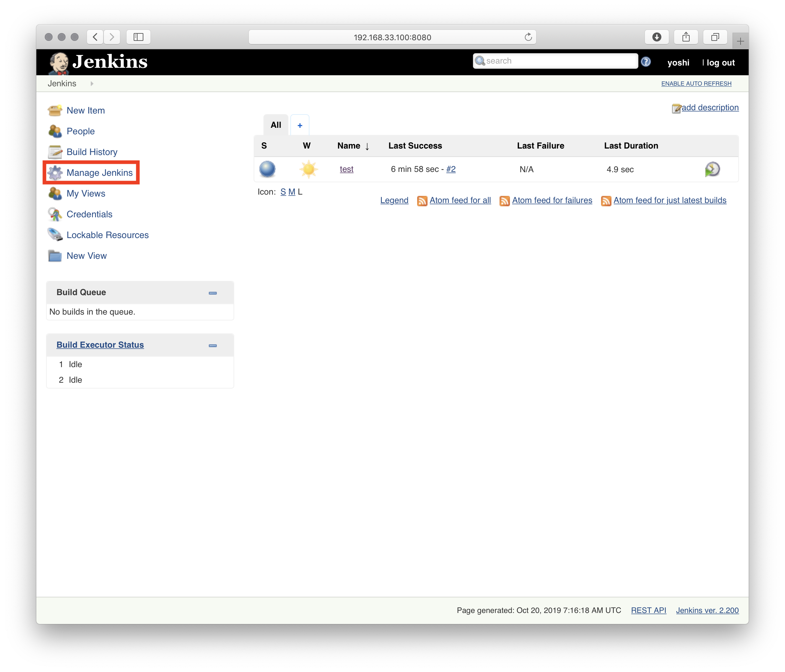
Task: Click the blue status ball for test
Action: (268, 169)
